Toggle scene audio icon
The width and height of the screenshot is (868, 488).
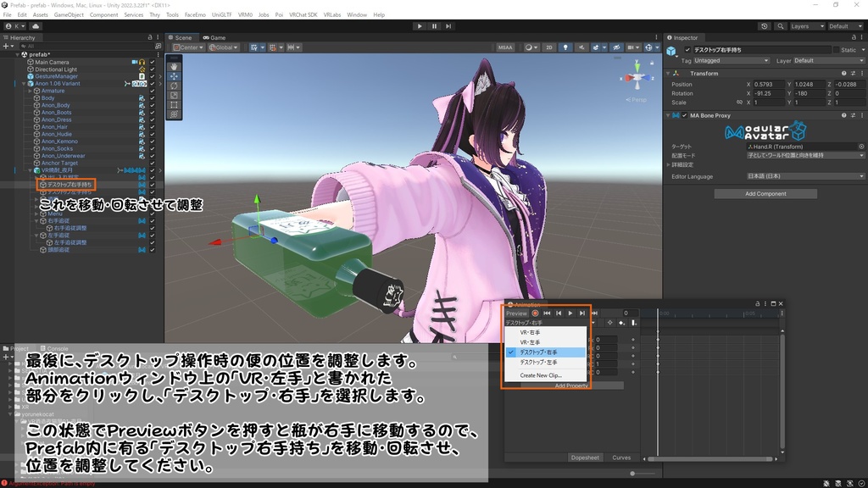[x=581, y=47]
